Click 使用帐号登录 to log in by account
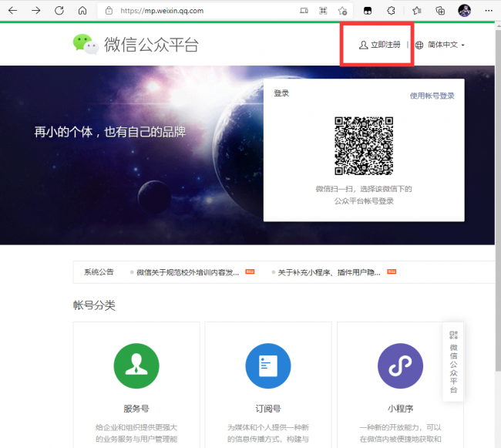This screenshot has height=448, width=501. tap(432, 96)
